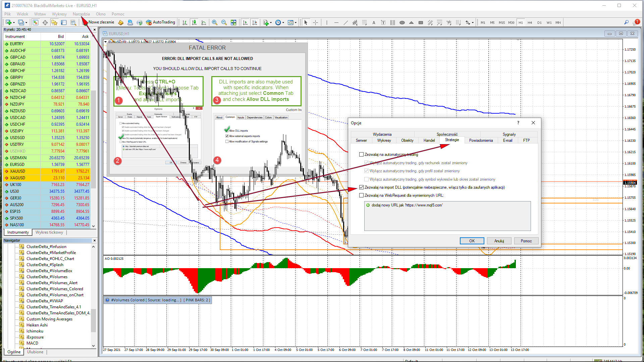Screen dimensions: 644x362
Task: Zoom in on the chart
Action: click(214, 22)
